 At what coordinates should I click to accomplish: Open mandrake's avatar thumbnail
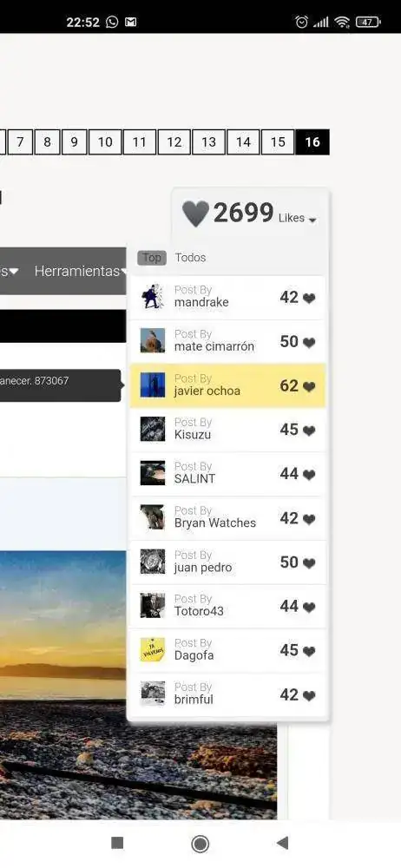coord(152,296)
